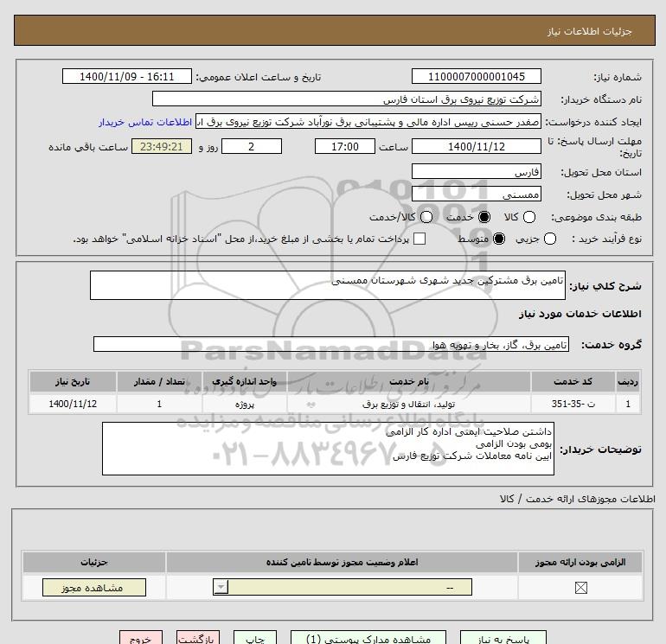Choose متوسط purchase process option
Screen dimensions: 666x644
[x=499, y=239]
